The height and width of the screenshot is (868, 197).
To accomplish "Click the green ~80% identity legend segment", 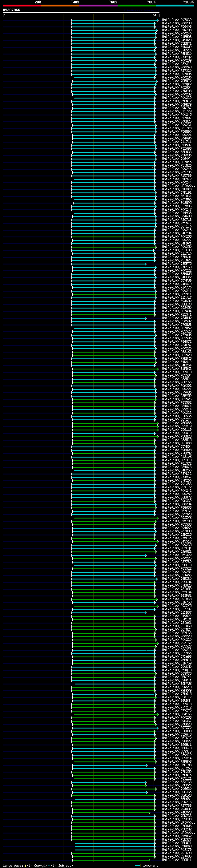I will (x=137, y=6).
